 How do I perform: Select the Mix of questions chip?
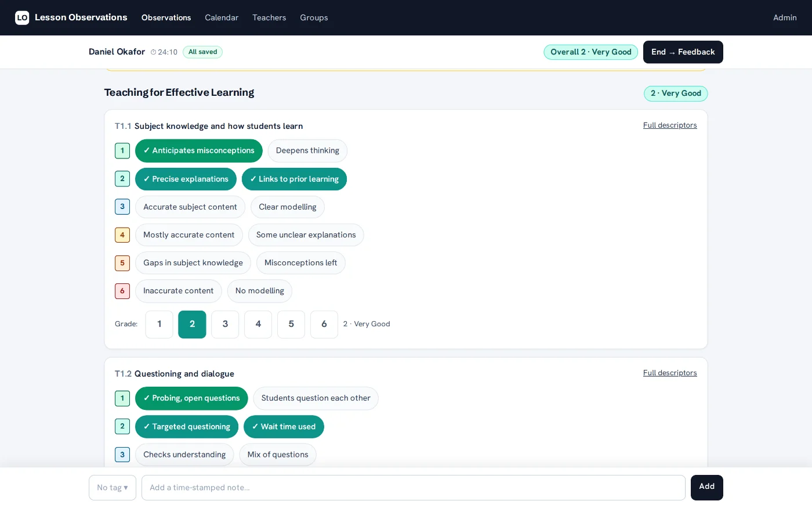tap(278, 455)
